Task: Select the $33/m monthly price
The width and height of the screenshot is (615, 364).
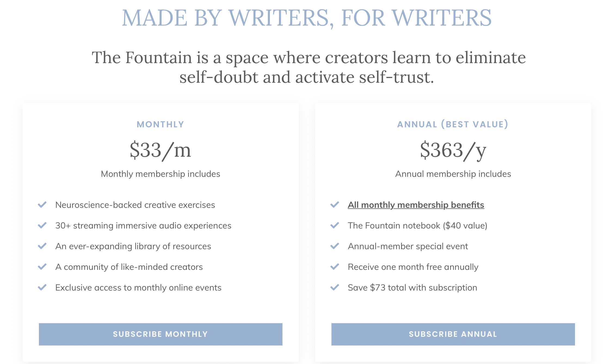Action: [x=161, y=150]
